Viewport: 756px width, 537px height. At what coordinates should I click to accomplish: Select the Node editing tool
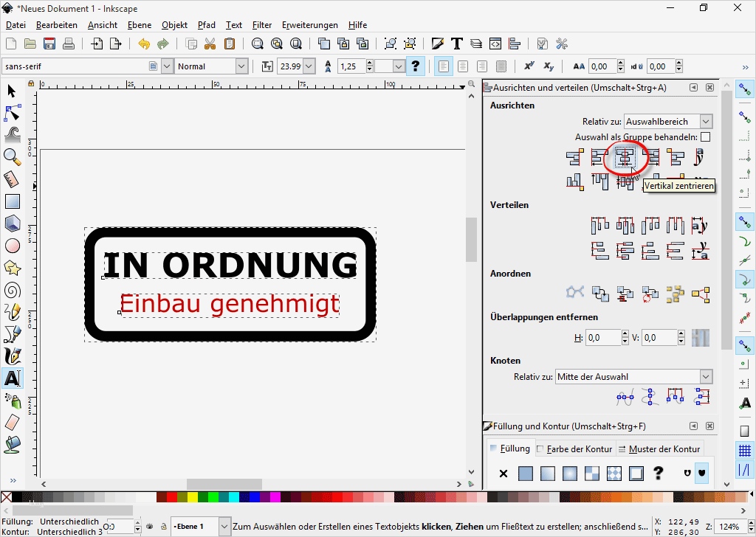tap(12, 112)
